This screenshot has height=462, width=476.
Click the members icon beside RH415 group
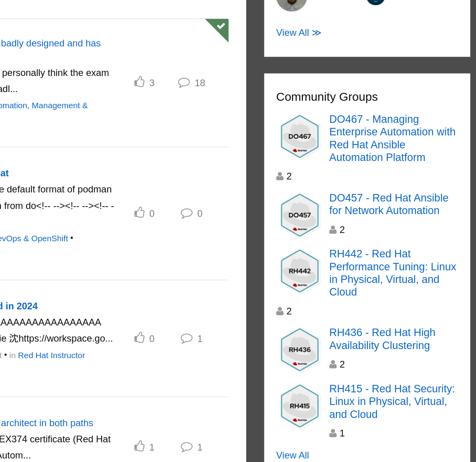click(332, 433)
